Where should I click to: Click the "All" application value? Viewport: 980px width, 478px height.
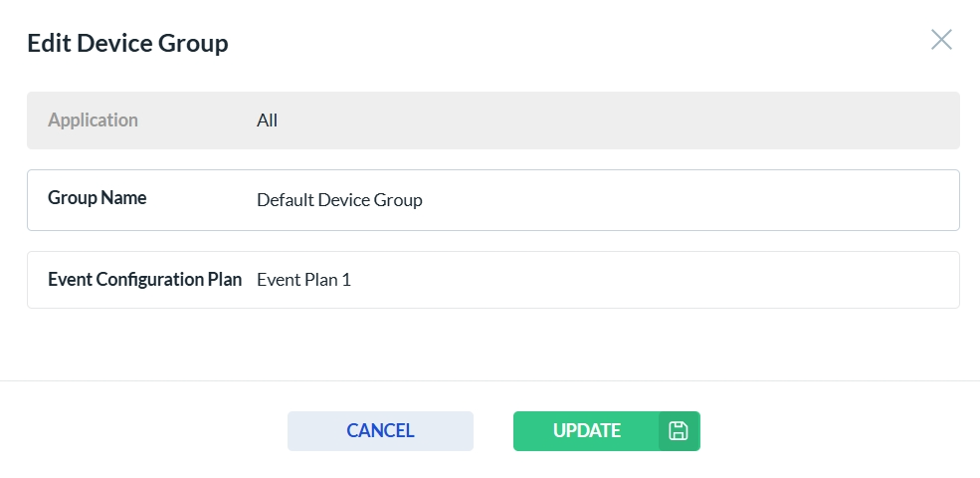[267, 120]
